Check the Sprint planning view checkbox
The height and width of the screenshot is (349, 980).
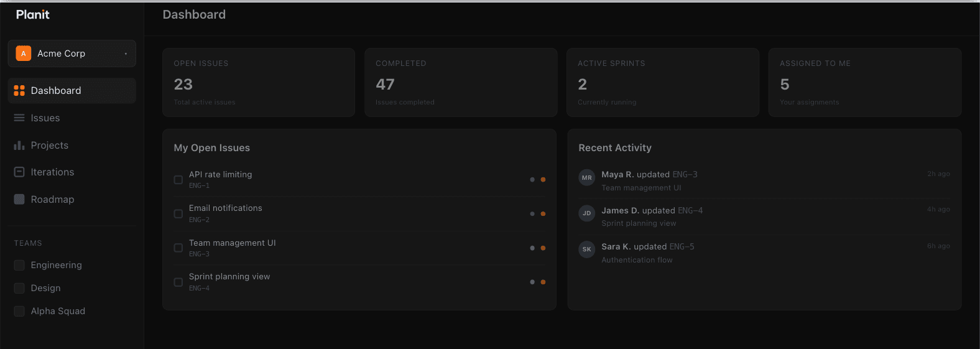(178, 282)
